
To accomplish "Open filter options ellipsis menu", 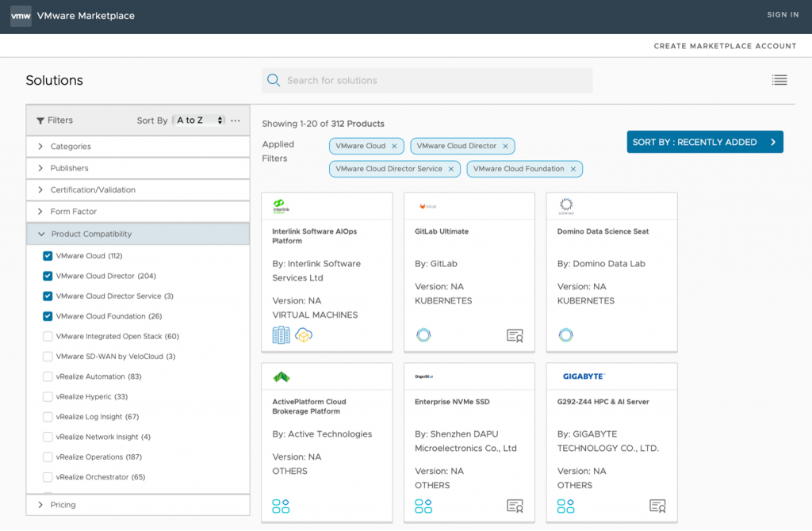I will 236,120.
